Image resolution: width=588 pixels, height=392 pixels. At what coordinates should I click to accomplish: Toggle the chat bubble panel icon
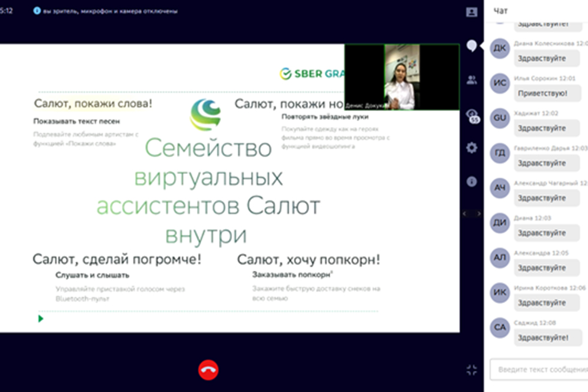click(x=471, y=46)
